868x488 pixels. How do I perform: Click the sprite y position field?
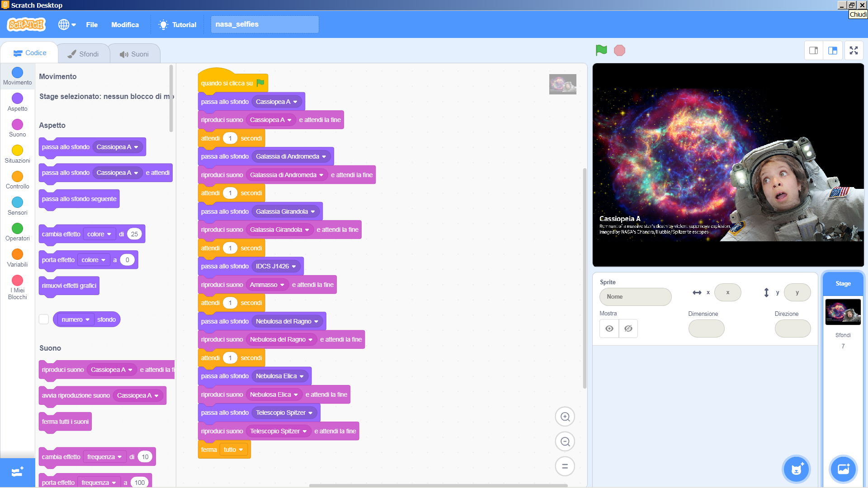(x=797, y=292)
